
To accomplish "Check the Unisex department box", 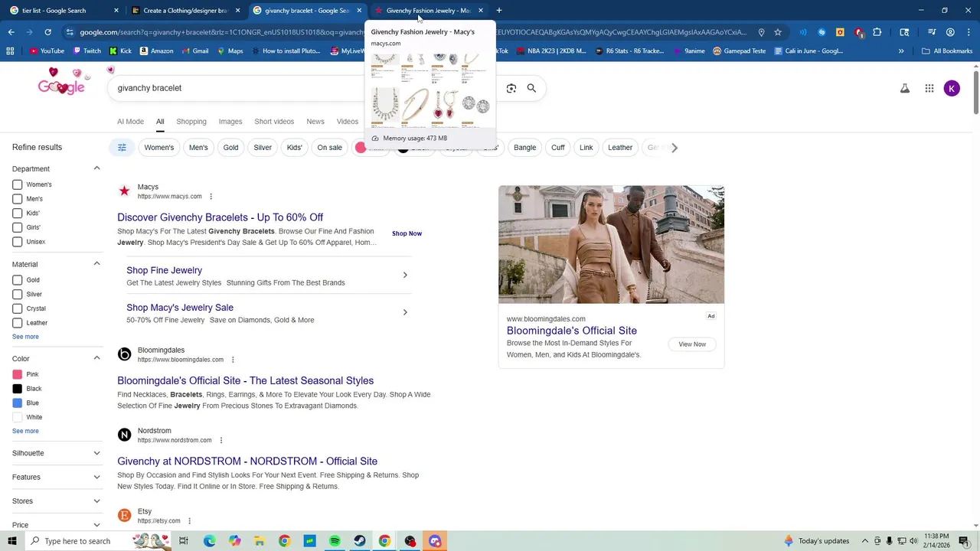I will [17, 242].
